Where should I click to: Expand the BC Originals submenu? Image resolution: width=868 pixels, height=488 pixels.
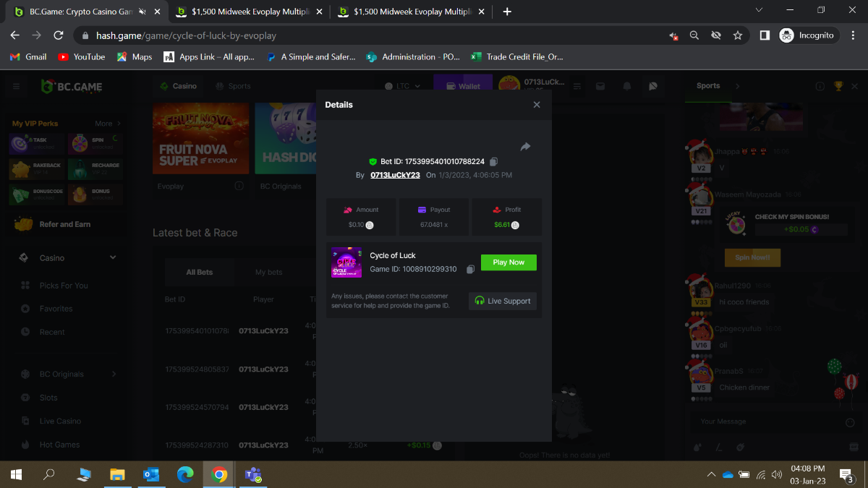114,374
